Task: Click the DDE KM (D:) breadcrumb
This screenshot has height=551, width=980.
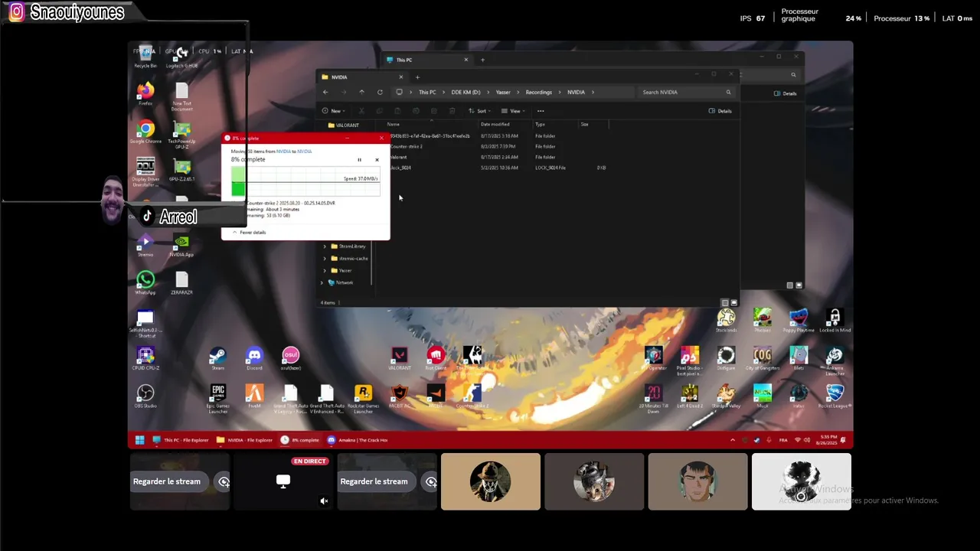Action: pyautogui.click(x=465, y=92)
